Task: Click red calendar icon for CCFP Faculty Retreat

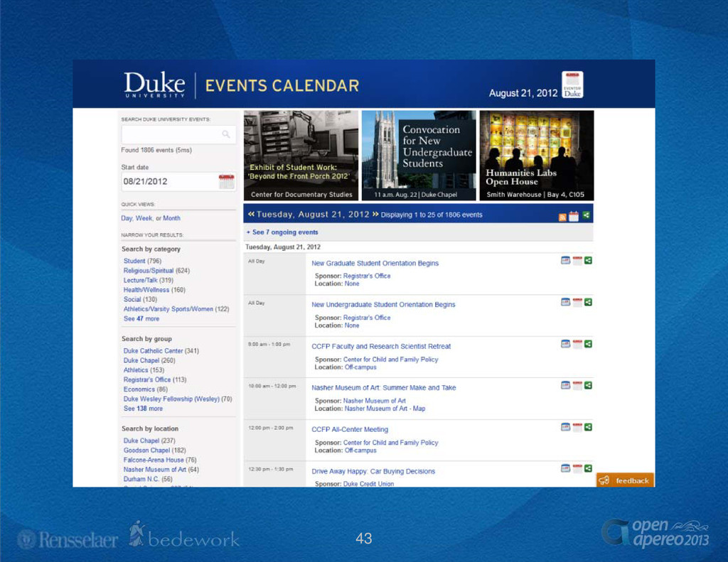Action: pyautogui.click(x=577, y=344)
